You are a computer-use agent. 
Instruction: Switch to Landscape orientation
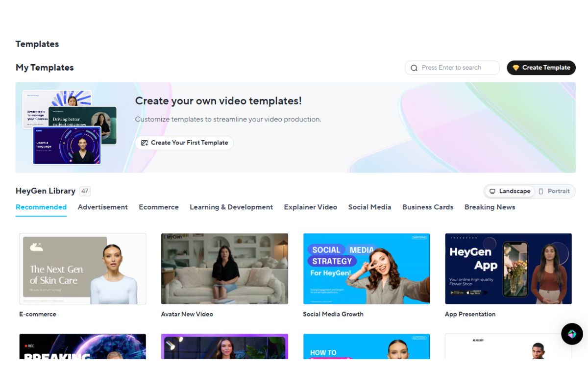510,192
